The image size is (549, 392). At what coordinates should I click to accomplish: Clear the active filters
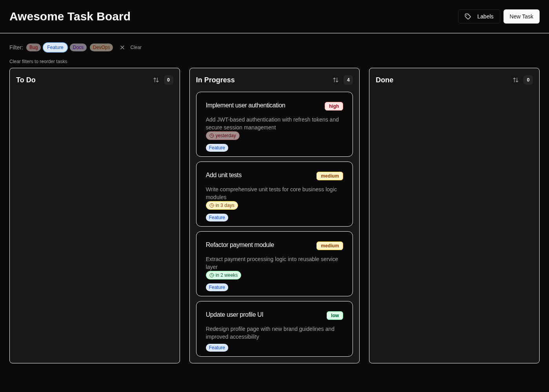[131, 47]
